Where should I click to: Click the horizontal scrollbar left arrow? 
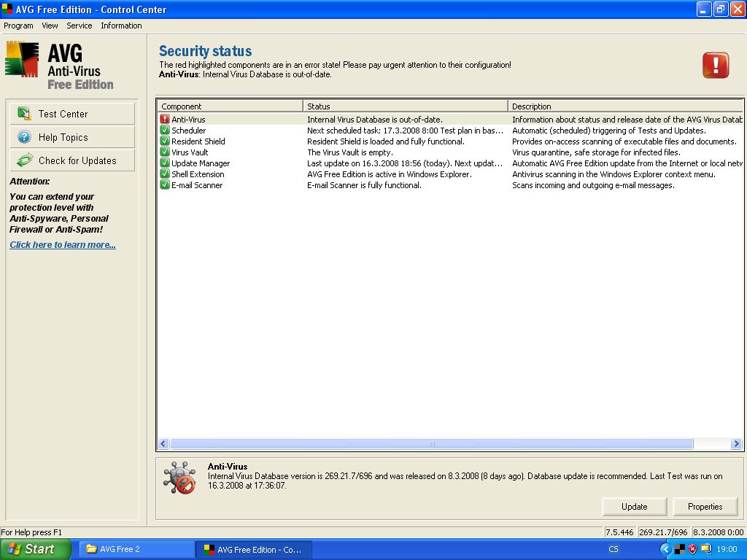pos(163,444)
